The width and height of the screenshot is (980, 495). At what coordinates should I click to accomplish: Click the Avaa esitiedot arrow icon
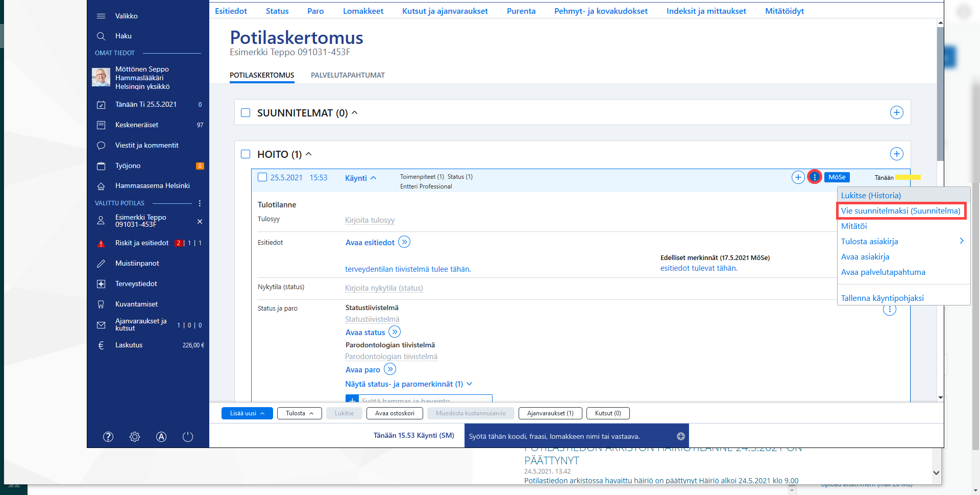[x=404, y=242]
